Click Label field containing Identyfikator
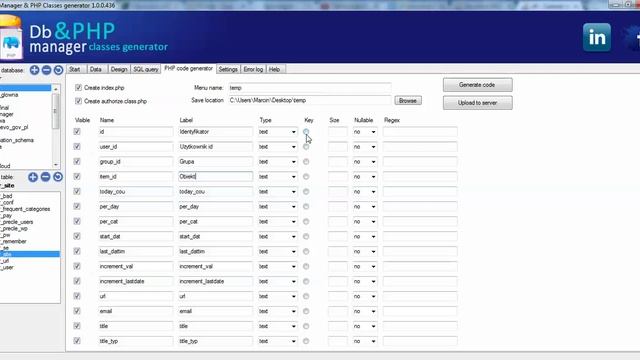This screenshot has width=640, height=360. pyautogui.click(x=215, y=132)
